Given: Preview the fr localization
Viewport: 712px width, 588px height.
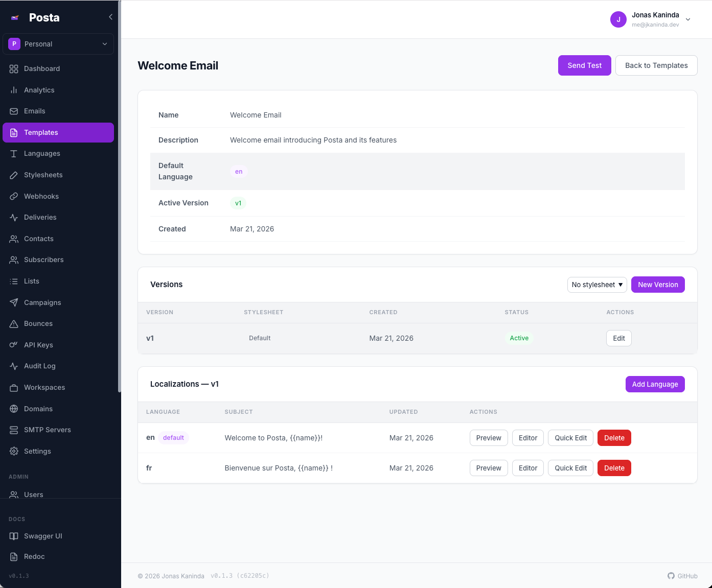Looking at the screenshot, I should [x=489, y=468].
